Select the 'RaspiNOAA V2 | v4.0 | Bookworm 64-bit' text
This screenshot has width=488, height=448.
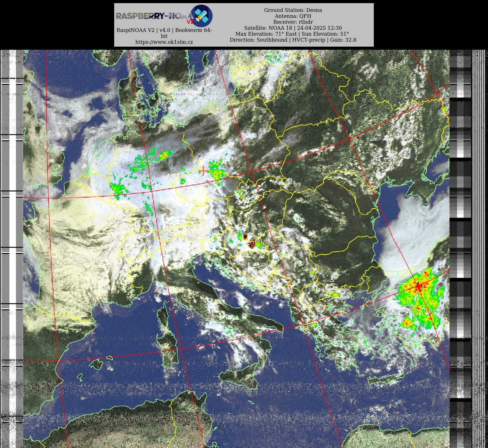pyautogui.click(x=164, y=33)
